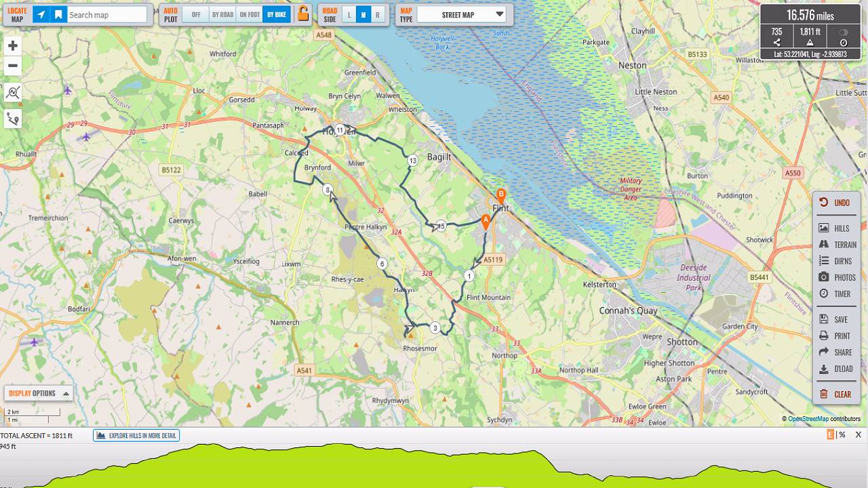Image resolution: width=868 pixels, height=488 pixels.
Task: Click the elevation percent icon
Action: coord(842,435)
